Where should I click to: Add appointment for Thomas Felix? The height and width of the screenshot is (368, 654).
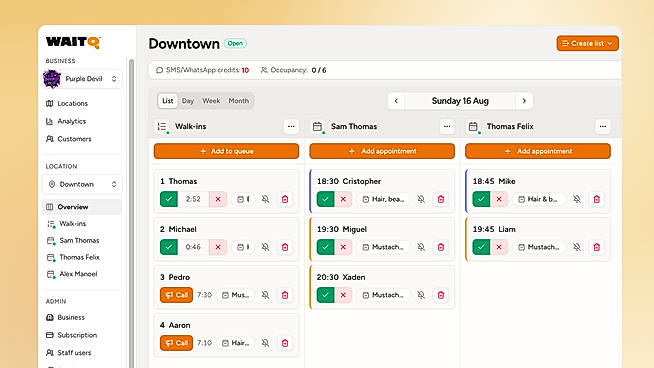(538, 151)
